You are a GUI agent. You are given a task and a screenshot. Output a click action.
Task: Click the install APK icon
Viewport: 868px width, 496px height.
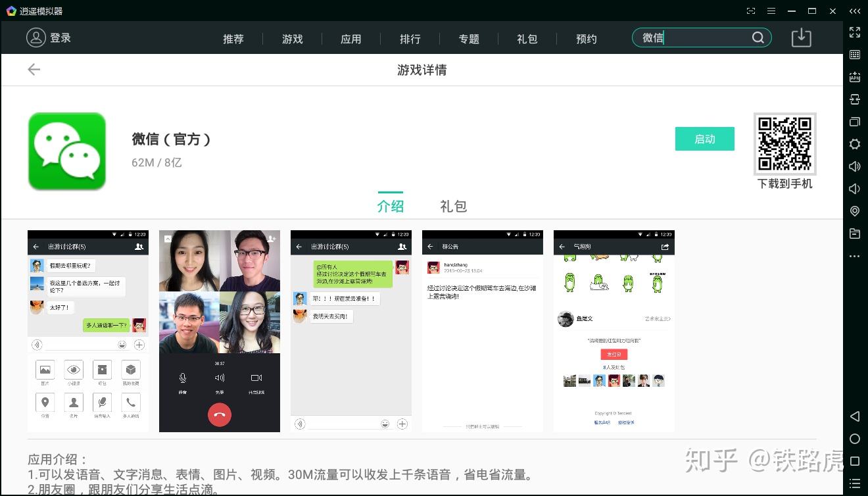click(855, 77)
